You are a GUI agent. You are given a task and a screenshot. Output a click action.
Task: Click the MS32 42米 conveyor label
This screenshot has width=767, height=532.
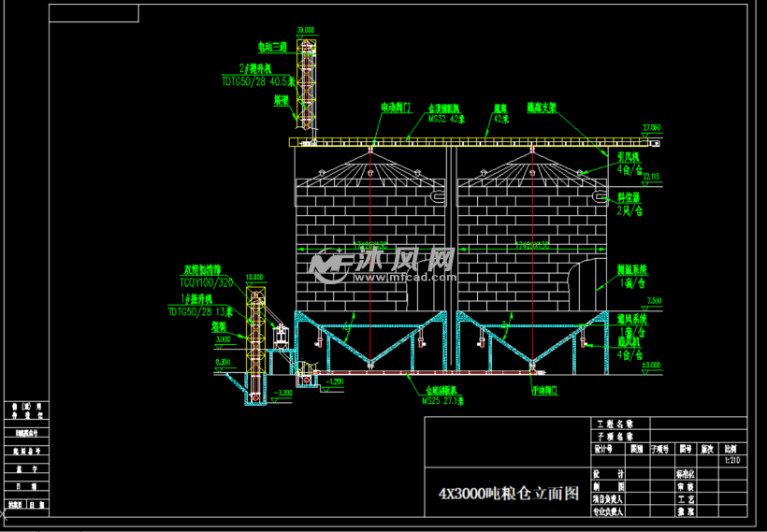[x=446, y=119]
